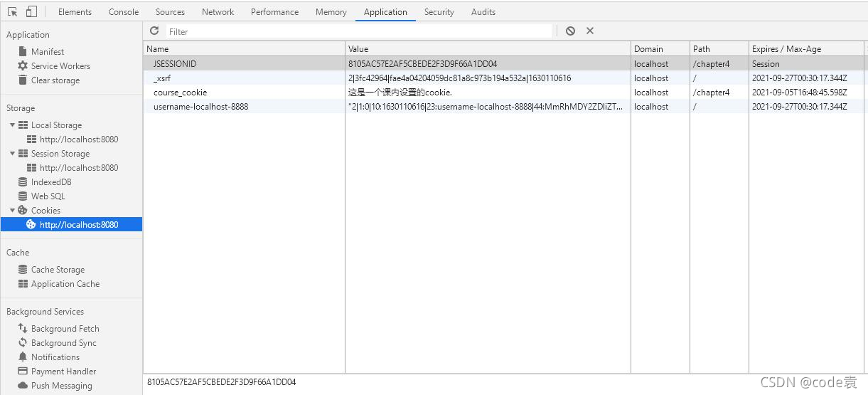Select http://localhost:8080 under Session Storage
The image size is (868, 395).
click(x=79, y=168)
